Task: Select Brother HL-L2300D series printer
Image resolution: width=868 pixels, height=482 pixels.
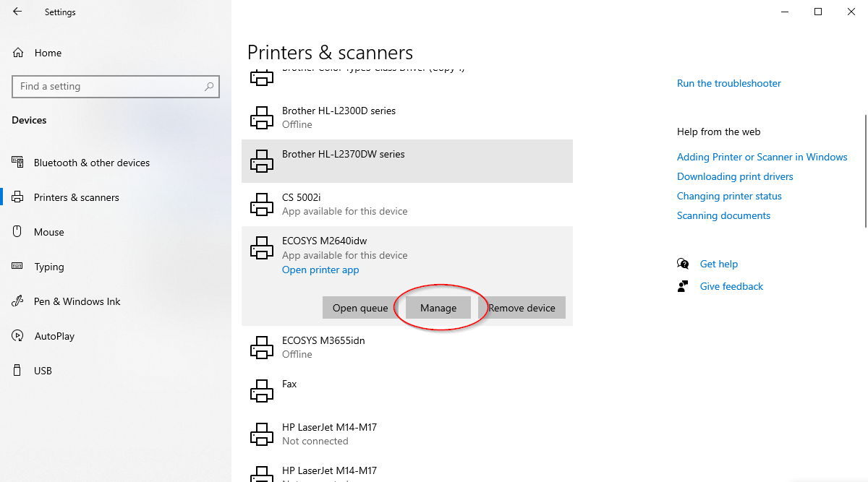Action: pyautogui.click(x=407, y=118)
